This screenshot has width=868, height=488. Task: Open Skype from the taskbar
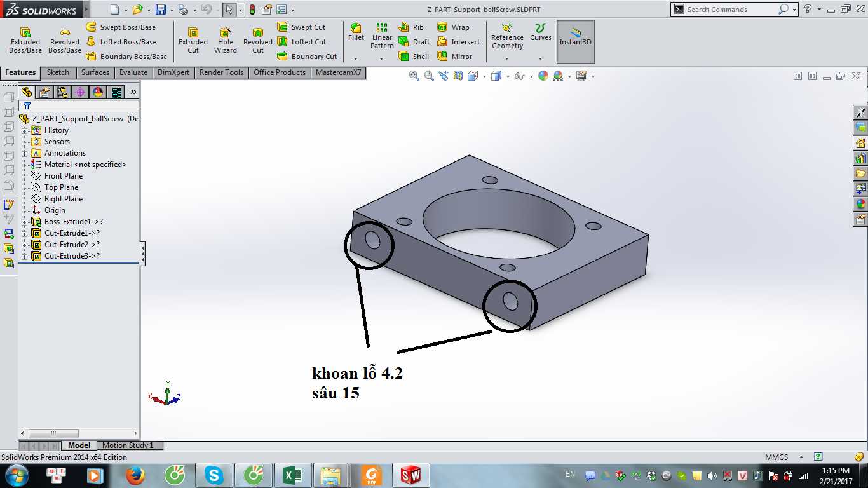214,475
